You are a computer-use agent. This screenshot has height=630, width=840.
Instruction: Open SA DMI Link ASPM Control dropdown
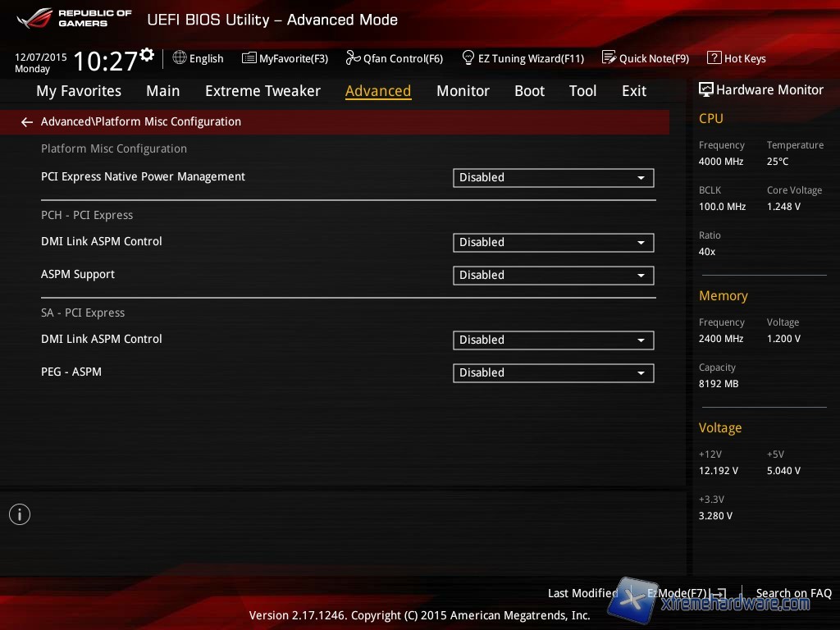click(x=553, y=340)
